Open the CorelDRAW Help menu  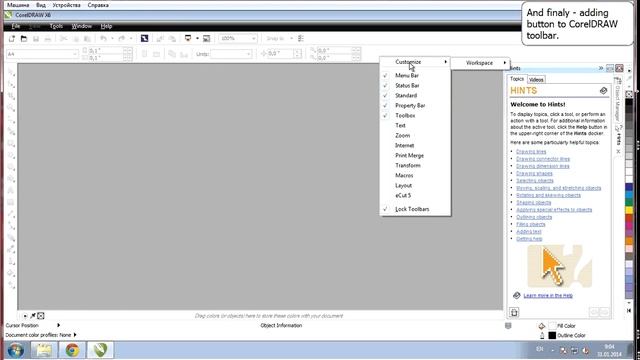(x=106, y=26)
